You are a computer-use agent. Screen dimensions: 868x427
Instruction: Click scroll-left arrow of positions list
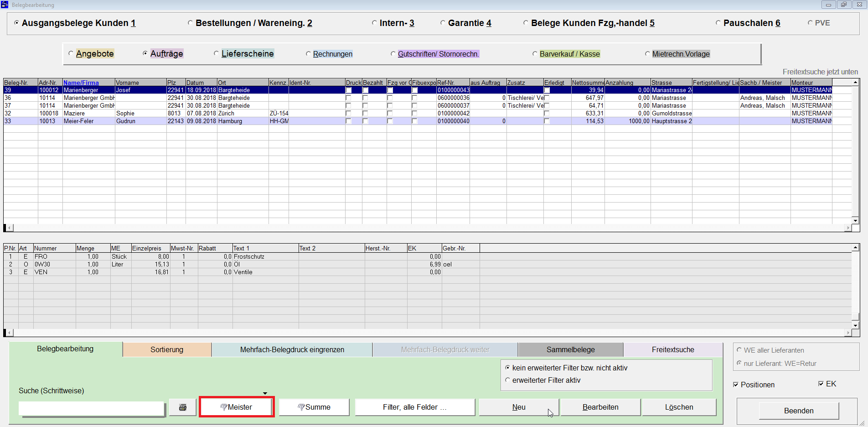pyautogui.click(x=9, y=333)
